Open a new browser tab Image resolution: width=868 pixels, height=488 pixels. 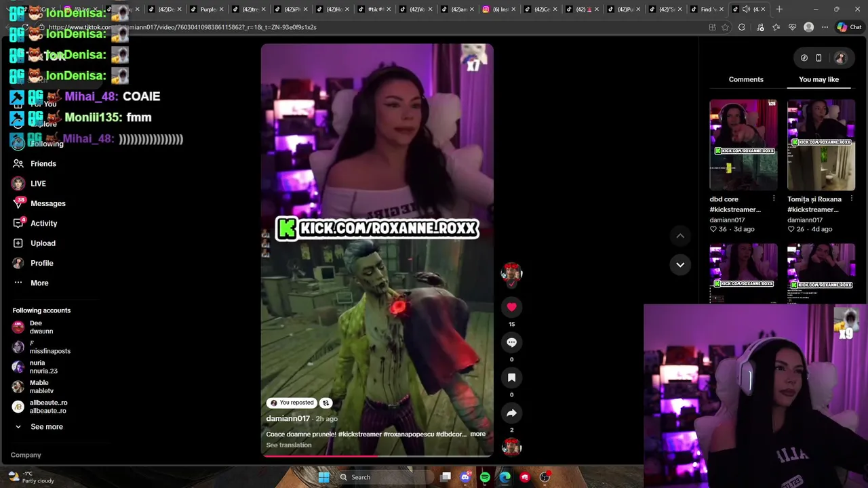point(779,9)
